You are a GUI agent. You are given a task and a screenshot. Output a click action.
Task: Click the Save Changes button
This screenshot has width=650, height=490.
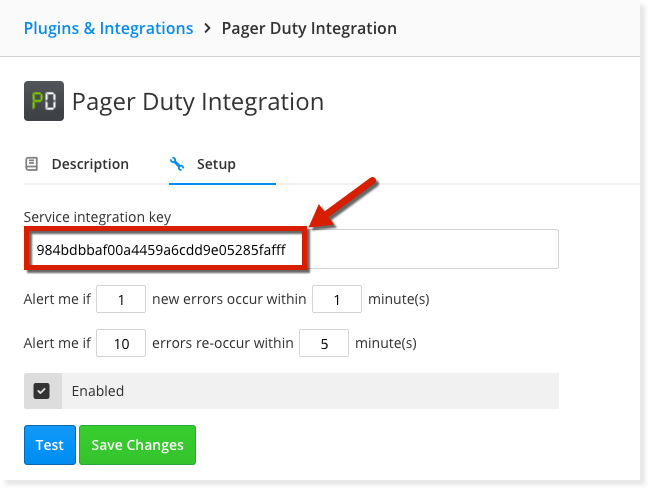click(x=137, y=445)
